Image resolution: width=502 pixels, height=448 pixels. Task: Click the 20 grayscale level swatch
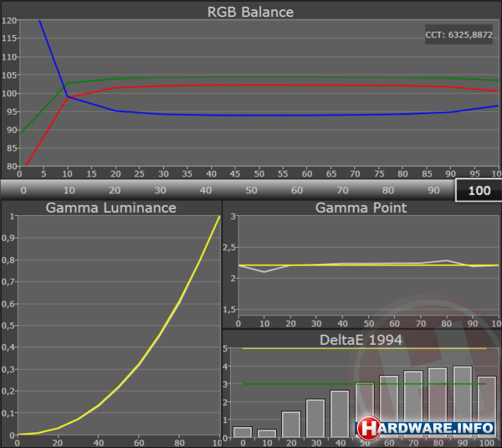pos(113,190)
